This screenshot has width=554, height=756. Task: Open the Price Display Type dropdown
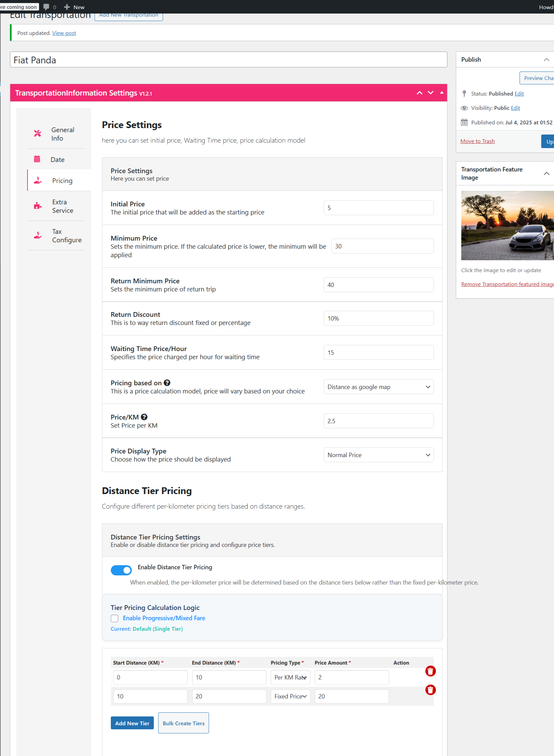[379, 455]
